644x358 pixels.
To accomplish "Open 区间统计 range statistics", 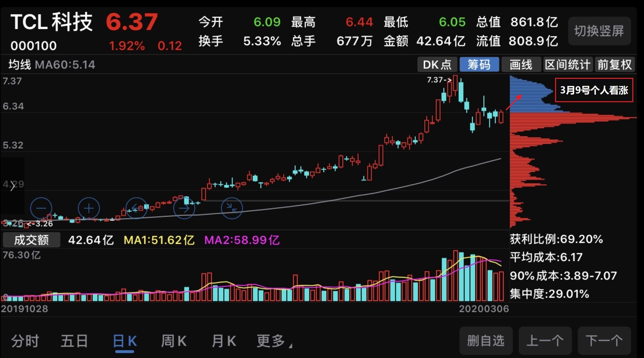I will click(568, 65).
